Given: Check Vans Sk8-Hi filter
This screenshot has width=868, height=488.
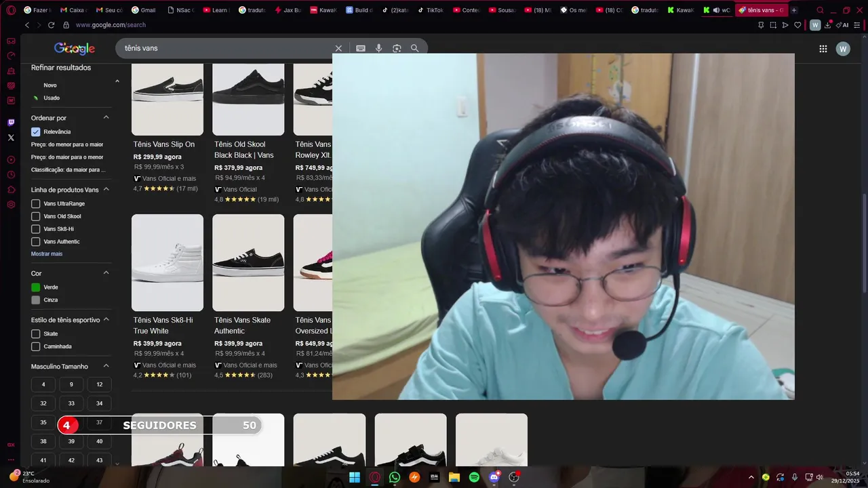Looking at the screenshot, I should (36, 229).
